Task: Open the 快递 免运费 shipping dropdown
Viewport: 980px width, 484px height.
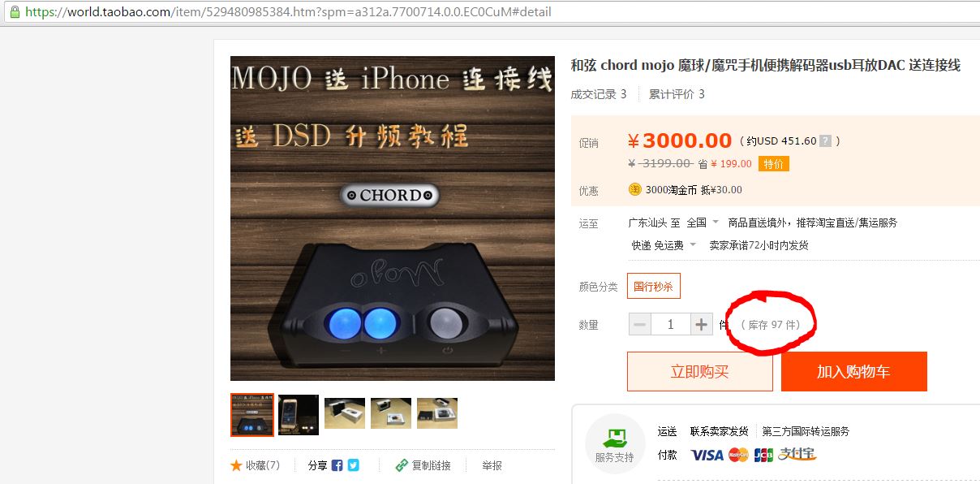Action: tap(664, 245)
